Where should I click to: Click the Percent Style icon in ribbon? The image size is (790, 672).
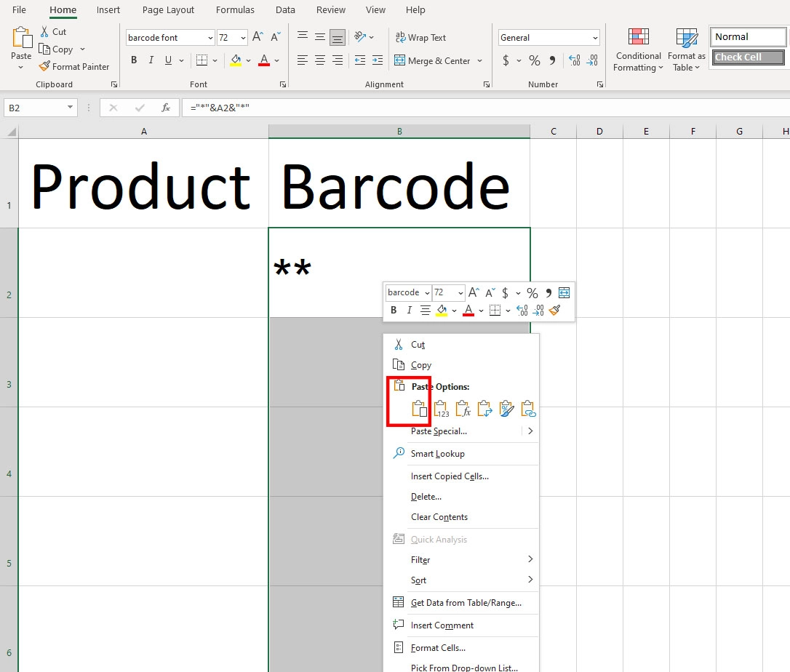tap(534, 61)
